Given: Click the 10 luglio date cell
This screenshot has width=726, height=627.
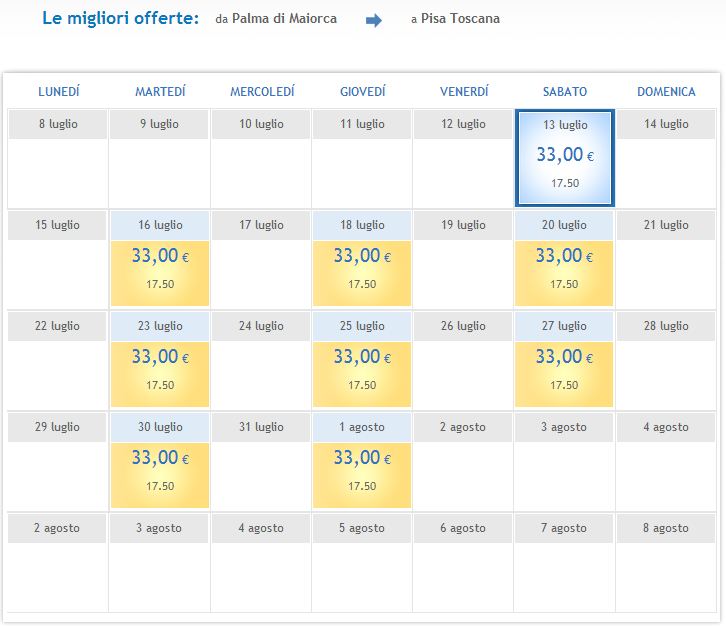Looking at the screenshot, I should (x=261, y=124).
